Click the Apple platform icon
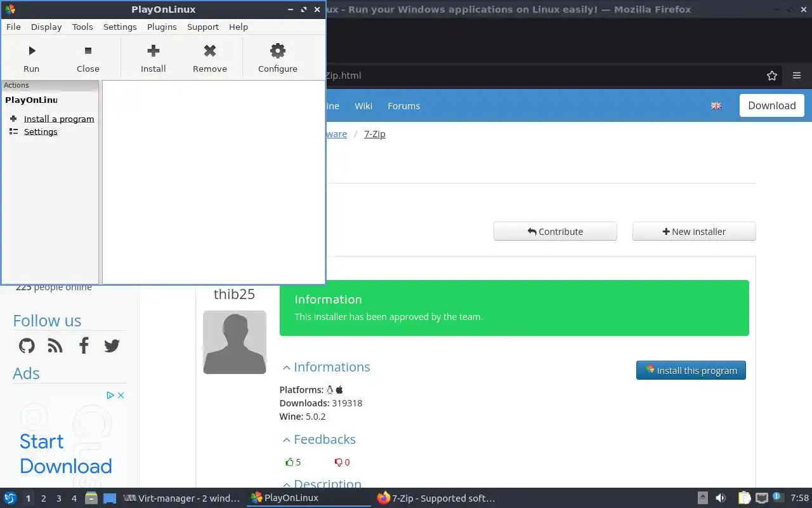Viewport: 812px width, 508px height. 339,389
